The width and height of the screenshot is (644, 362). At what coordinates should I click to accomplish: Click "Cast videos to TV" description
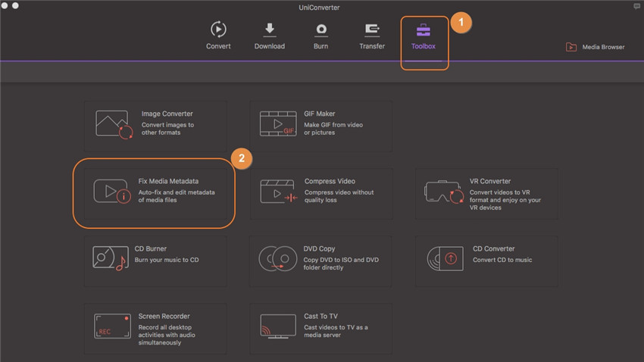coord(336,331)
